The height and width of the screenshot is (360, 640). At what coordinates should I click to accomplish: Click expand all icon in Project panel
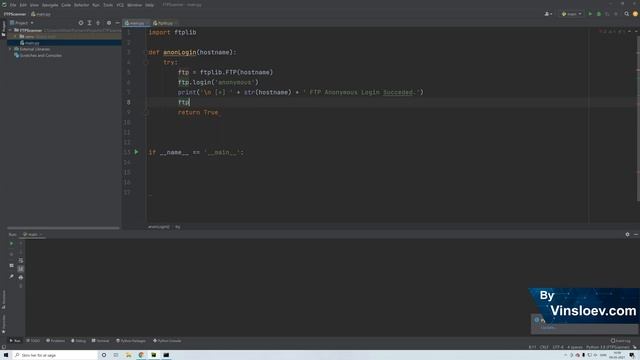point(89,23)
